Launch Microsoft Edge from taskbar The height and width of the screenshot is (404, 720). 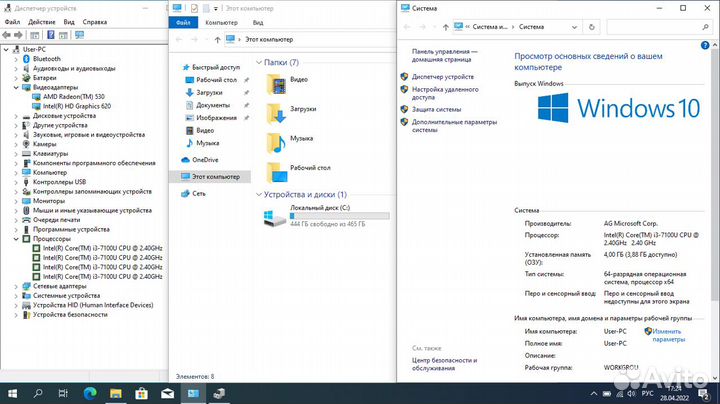click(x=90, y=393)
